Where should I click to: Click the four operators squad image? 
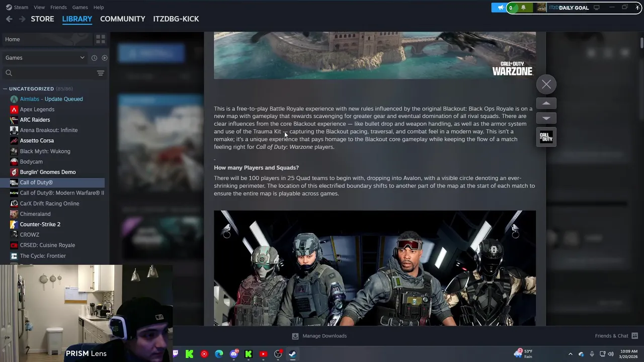tap(375, 268)
